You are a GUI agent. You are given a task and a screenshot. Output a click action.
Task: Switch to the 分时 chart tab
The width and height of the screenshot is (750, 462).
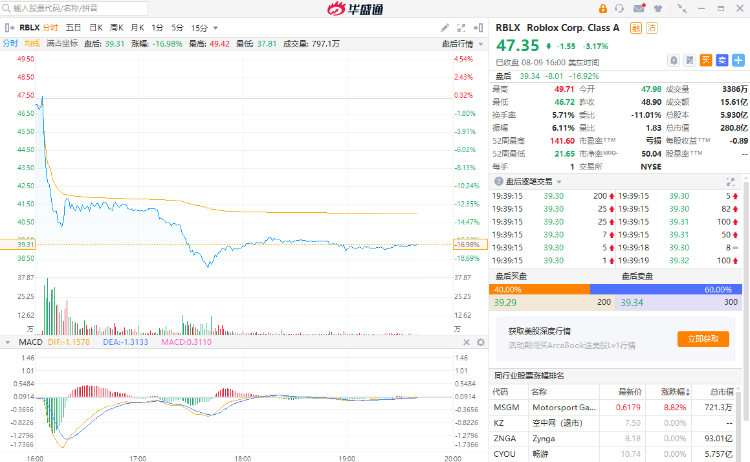click(x=50, y=28)
